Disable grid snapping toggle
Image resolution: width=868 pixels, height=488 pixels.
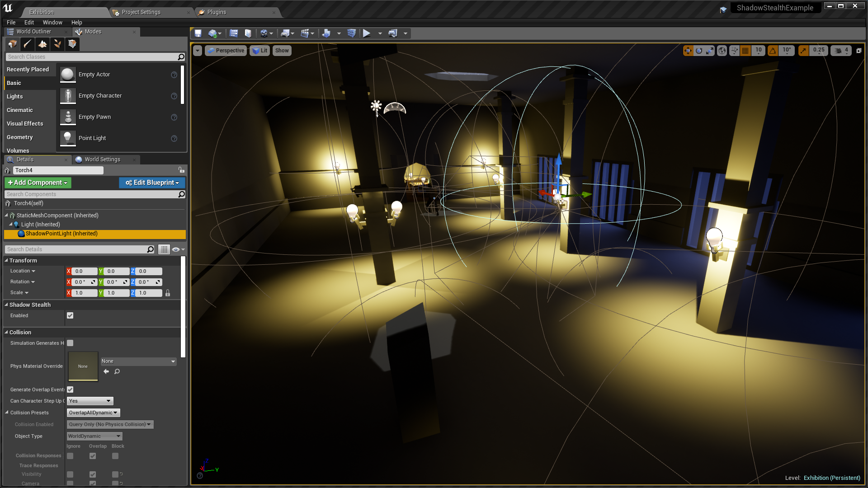(x=745, y=50)
